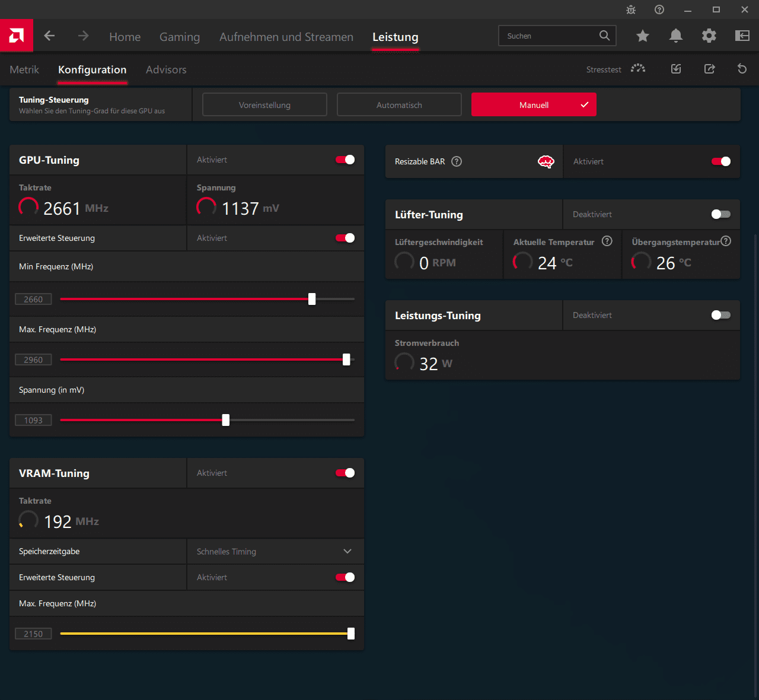Switch to the Metrik subtab
The image size is (759, 700).
pos(24,69)
